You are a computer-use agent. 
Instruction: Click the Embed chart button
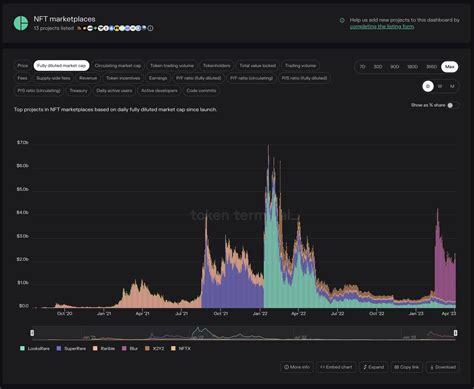336,367
